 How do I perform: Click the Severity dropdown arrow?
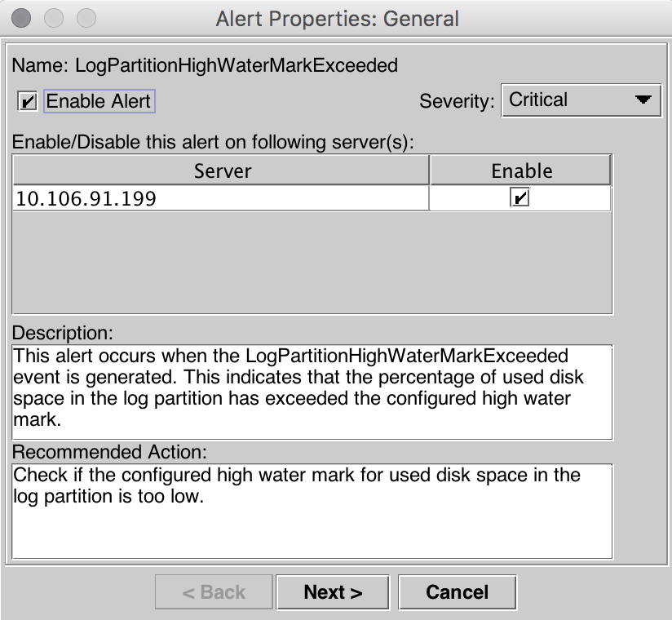(643, 100)
